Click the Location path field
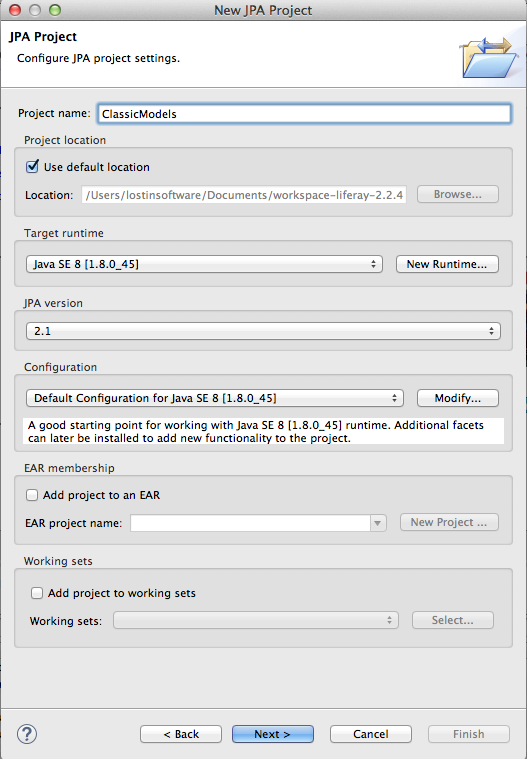Image resolution: width=527 pixels, height=759 pixels. (244, 195)
